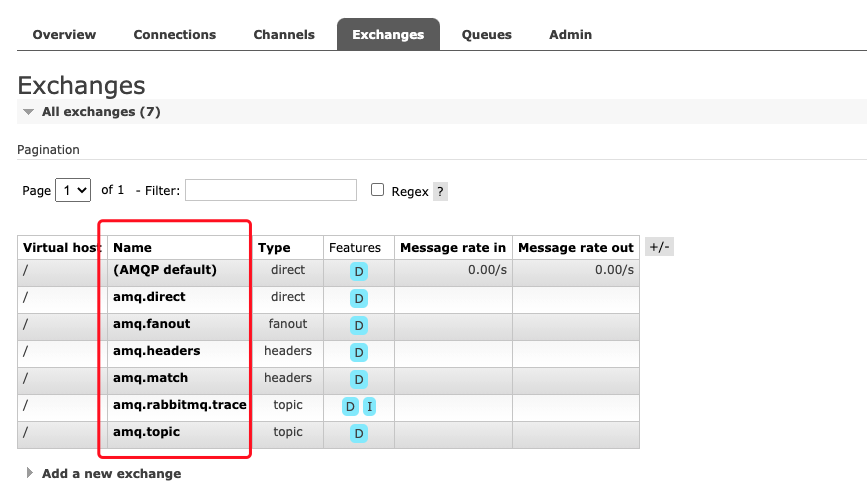Open the amq.match exchange
The width and height of the screenshot is (867, 487).
tap(150, 378)
